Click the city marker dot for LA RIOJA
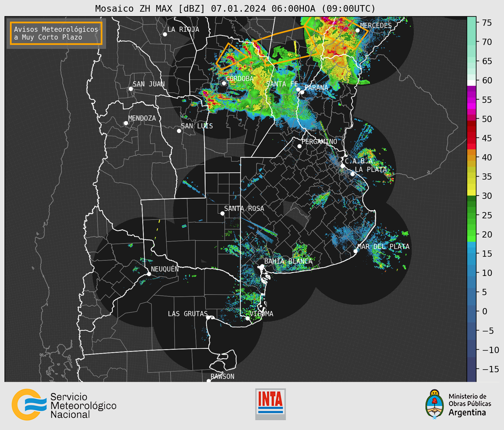The image size is (504, 430). [165, 34]
